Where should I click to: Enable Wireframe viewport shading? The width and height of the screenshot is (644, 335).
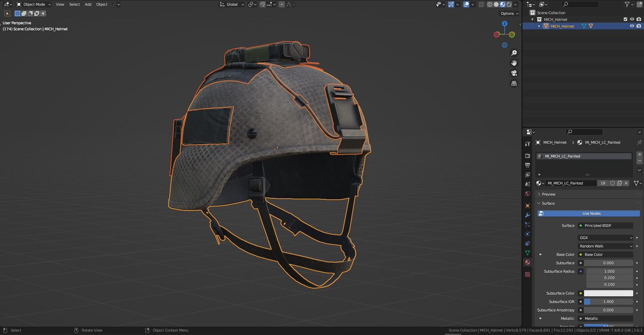point(489,4)
